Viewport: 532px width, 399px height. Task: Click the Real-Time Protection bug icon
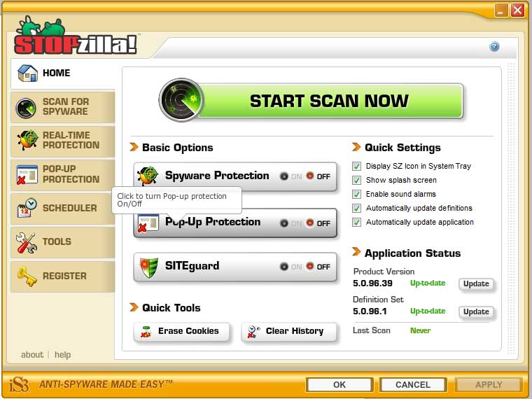pyautogui.click(x=27, y=140)
